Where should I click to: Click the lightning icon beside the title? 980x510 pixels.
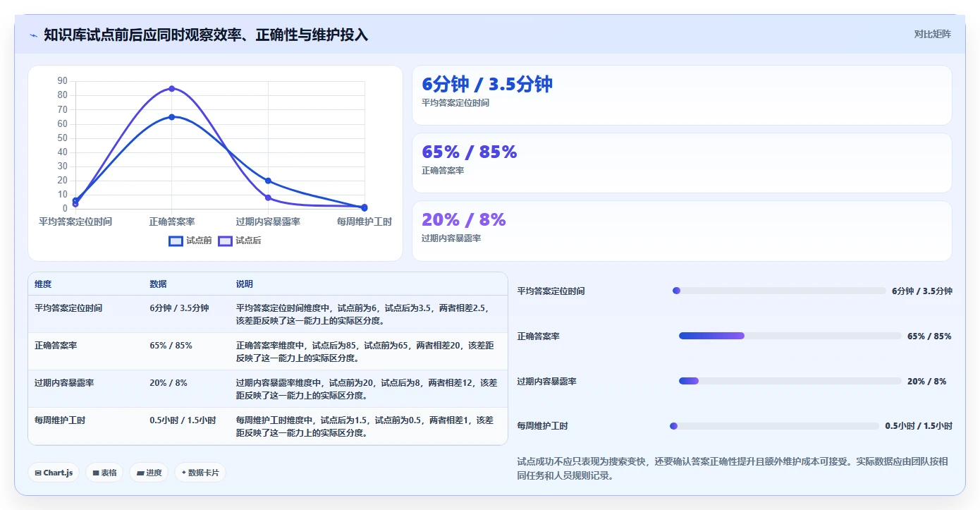[33, 35]
